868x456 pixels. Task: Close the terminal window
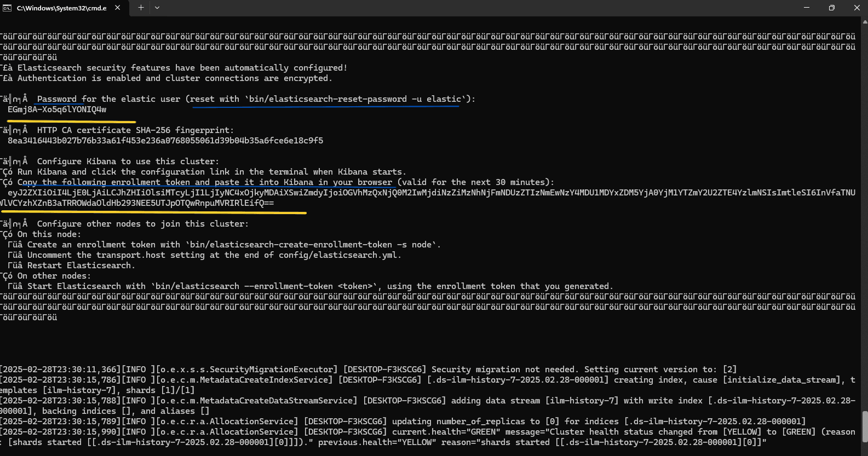pos(856,8)
